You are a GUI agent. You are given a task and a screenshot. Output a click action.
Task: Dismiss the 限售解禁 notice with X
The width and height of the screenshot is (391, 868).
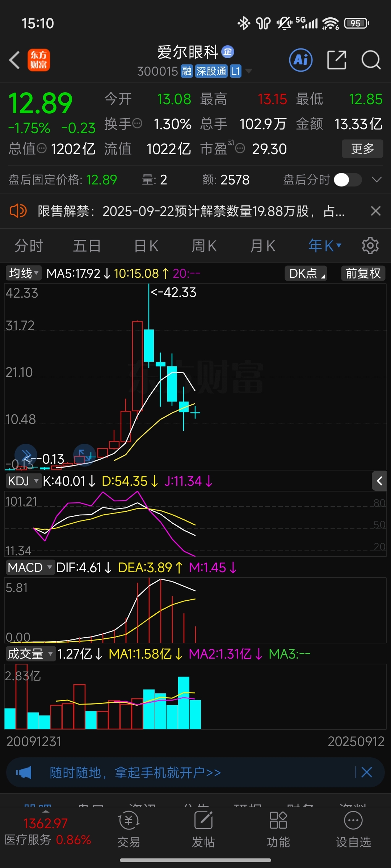click(x=376, y=211)
